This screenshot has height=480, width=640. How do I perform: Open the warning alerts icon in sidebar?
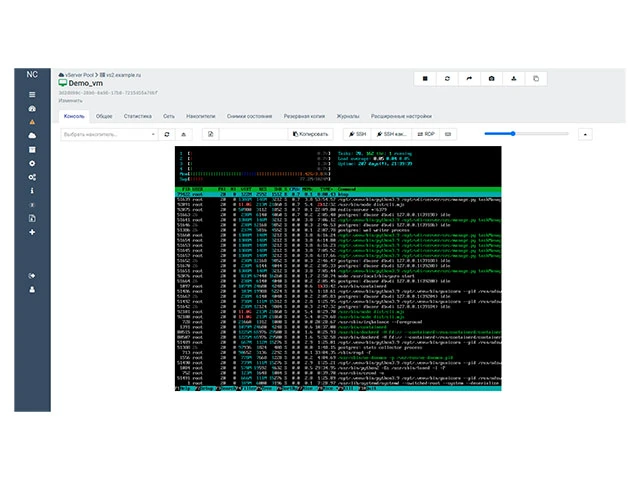click(32, 121)
